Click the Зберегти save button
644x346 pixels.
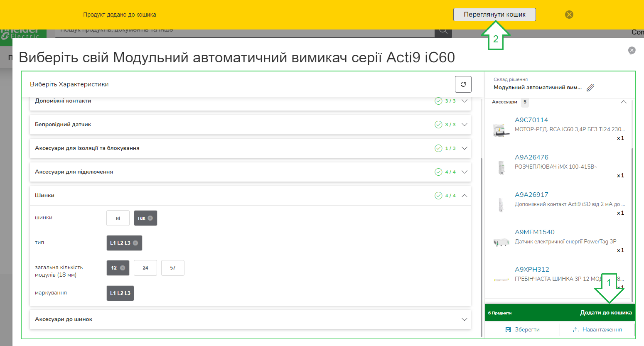[523, 330]
